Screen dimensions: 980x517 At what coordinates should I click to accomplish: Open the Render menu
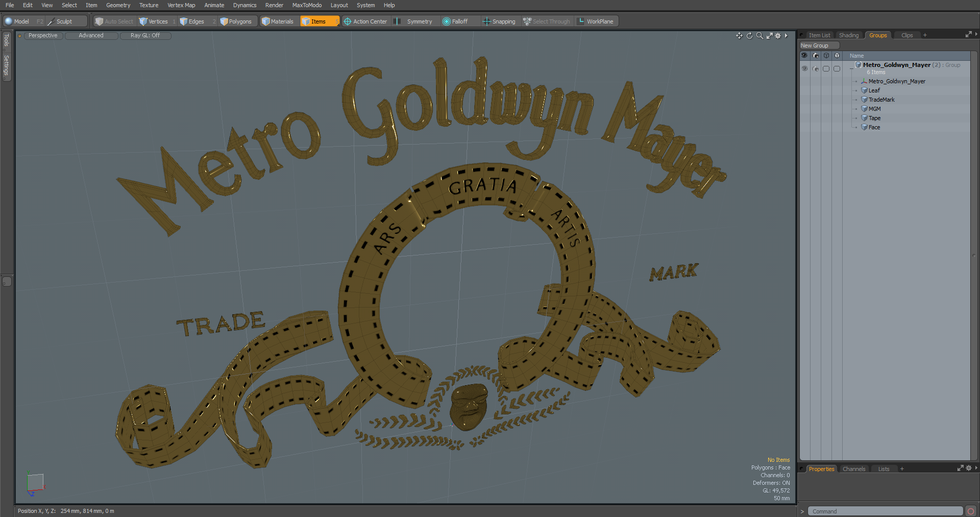pyautogui.click(x=274, y=5)
